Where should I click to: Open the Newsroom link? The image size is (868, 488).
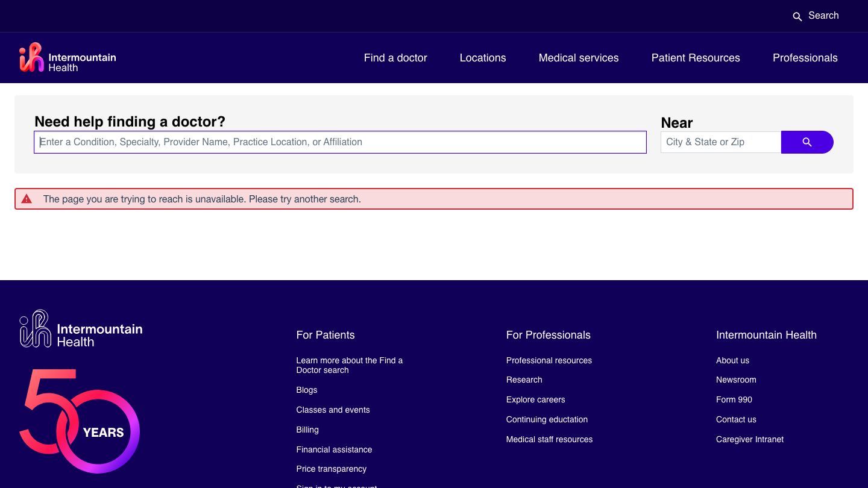tap(735, 380)
